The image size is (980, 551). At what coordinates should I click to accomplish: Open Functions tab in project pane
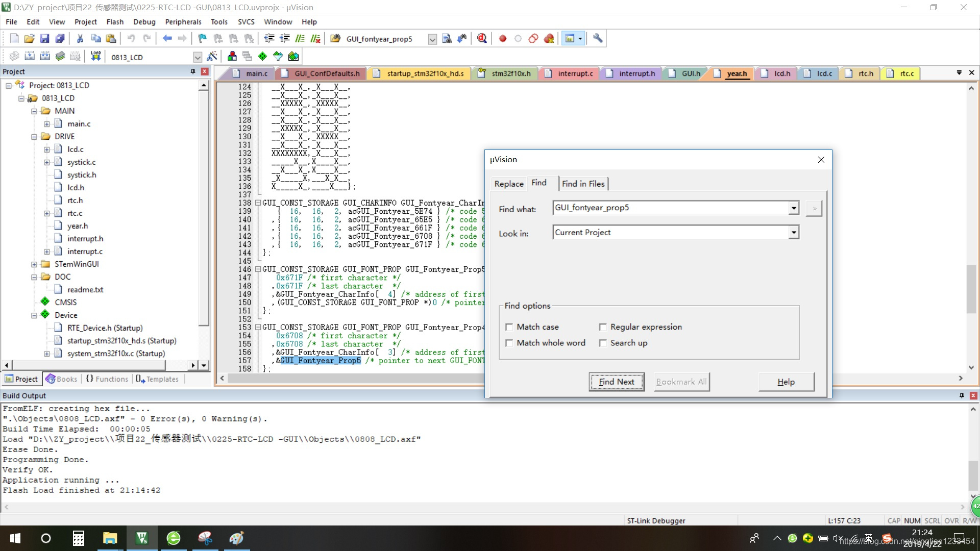click(x=107, y=379)
